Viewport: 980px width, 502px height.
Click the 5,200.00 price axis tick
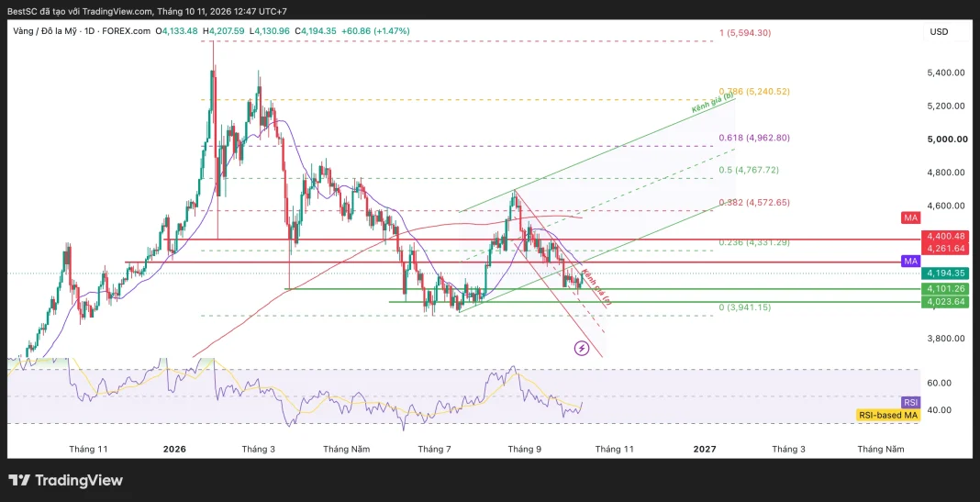click(x=946, y=106)
